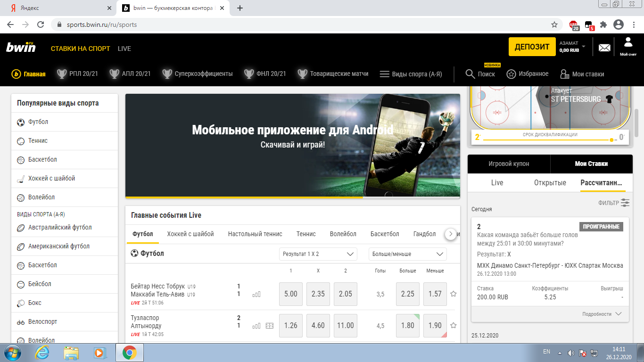644x362 pixels.
Task: Click the yellow ДЕПОЗИТ button
Action: click(x=532, y=47)
